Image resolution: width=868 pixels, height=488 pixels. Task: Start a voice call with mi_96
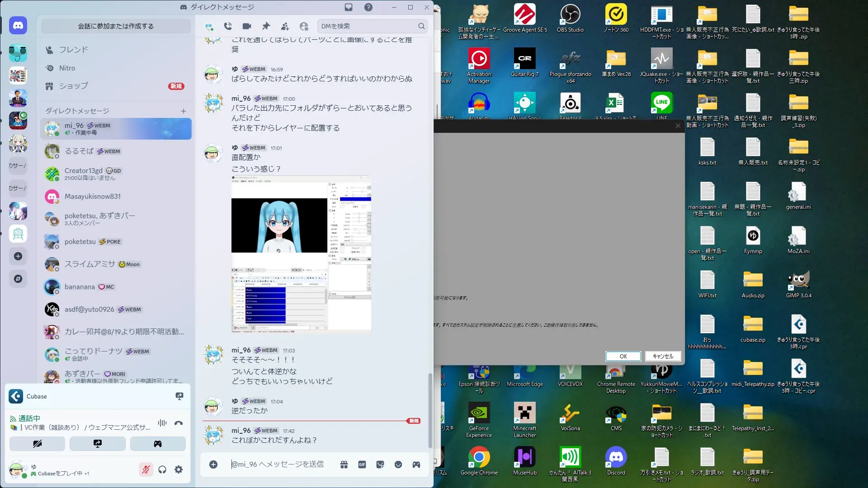[228, 26]
